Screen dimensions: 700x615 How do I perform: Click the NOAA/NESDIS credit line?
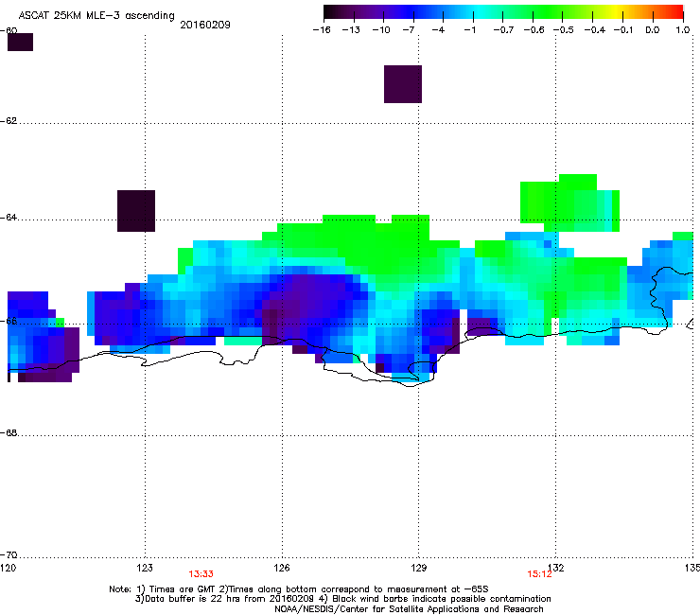coord(409,609)
